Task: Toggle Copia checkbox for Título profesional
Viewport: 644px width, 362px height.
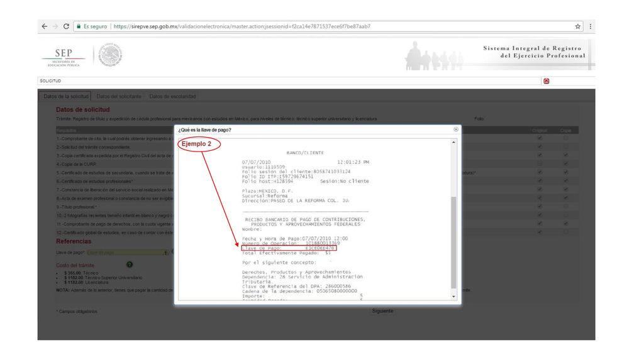Action: [565, 206]
